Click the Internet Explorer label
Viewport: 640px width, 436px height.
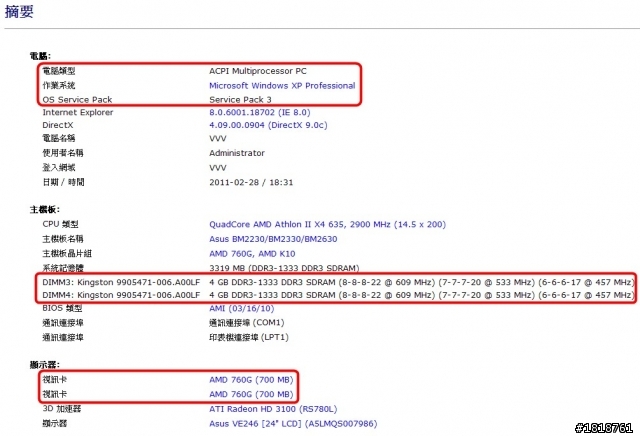pyautogui.click(x=78, y=112)
